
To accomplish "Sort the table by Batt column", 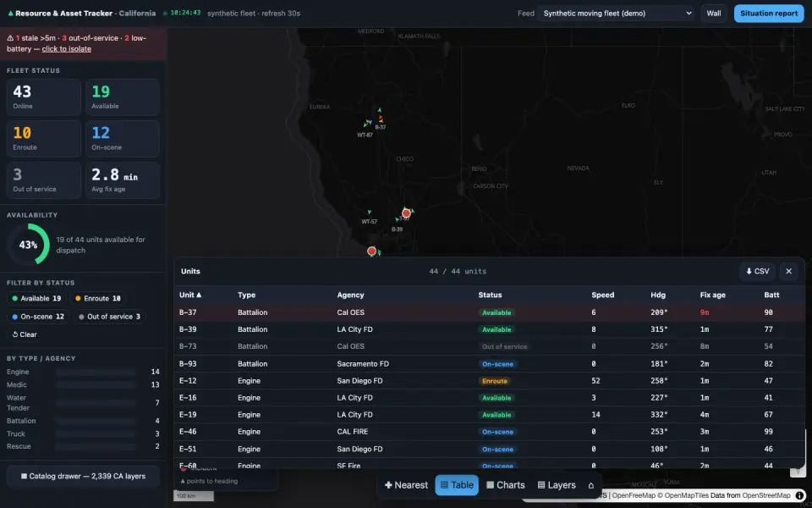I will 771,295.
